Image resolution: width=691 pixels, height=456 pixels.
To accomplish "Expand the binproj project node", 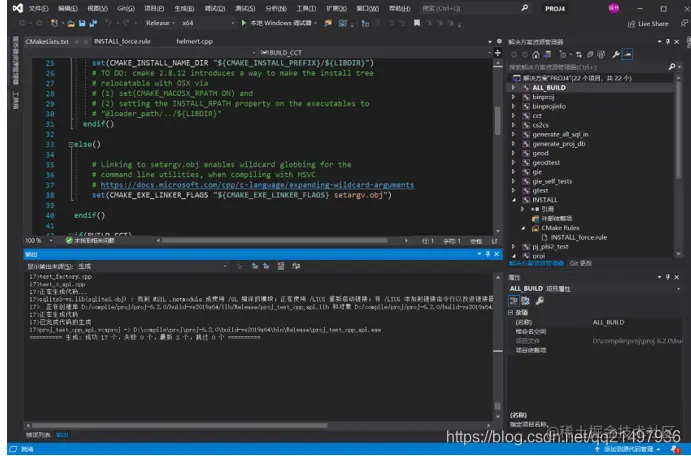I will [513, 97].
